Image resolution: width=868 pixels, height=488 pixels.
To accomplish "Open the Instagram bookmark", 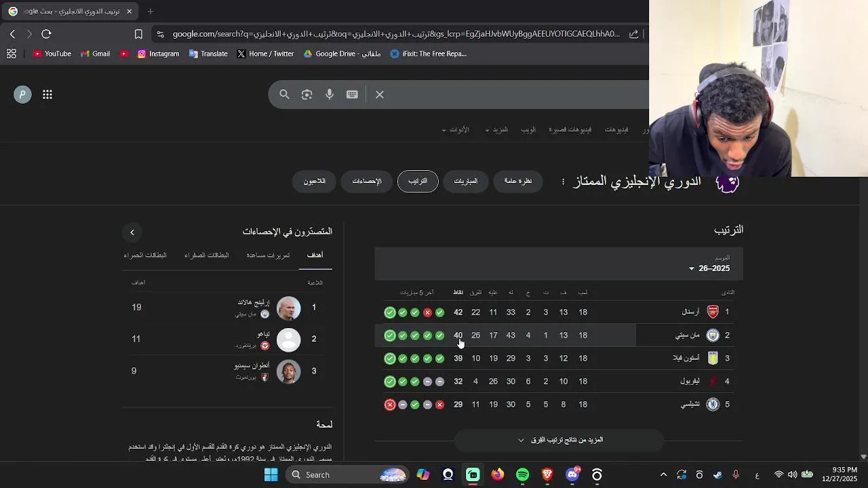I will 158,54.
